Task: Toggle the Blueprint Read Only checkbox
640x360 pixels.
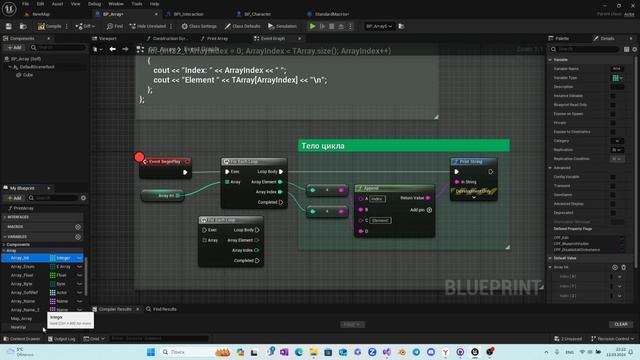Action: pyautogui.click(x=613, y=105)
